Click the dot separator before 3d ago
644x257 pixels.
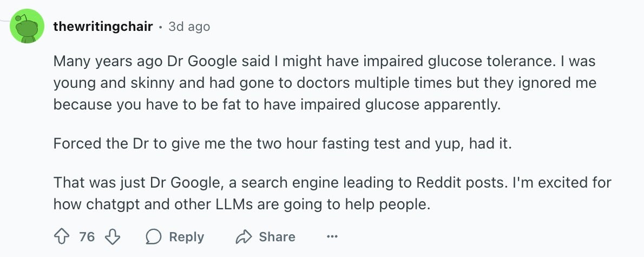click(161, 27)
